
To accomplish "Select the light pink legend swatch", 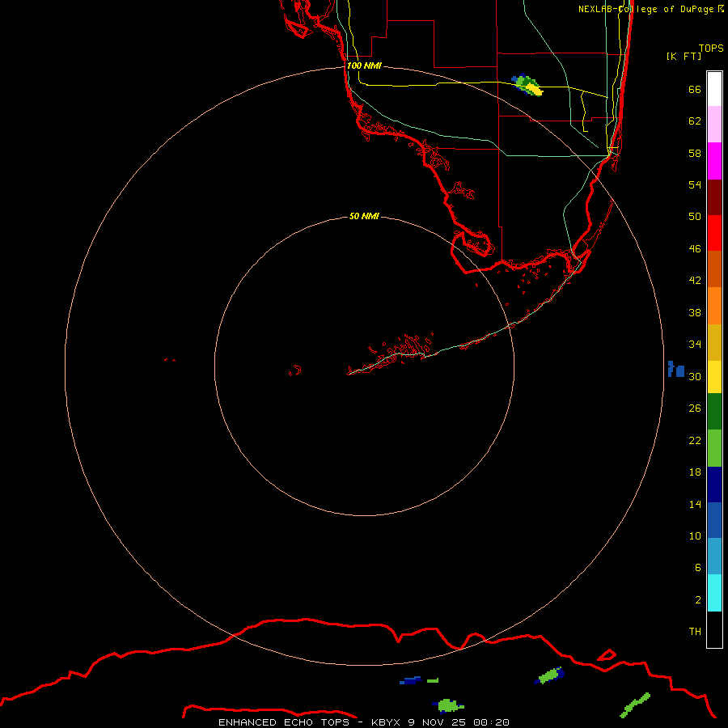I will [x=714, y=124].
